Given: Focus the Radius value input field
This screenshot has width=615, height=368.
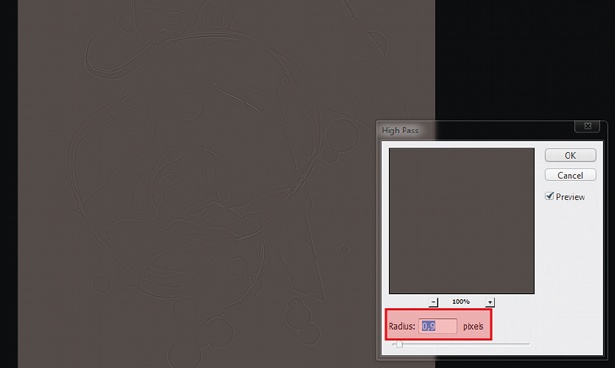Looking at the screenshot, I should [438, 326].
